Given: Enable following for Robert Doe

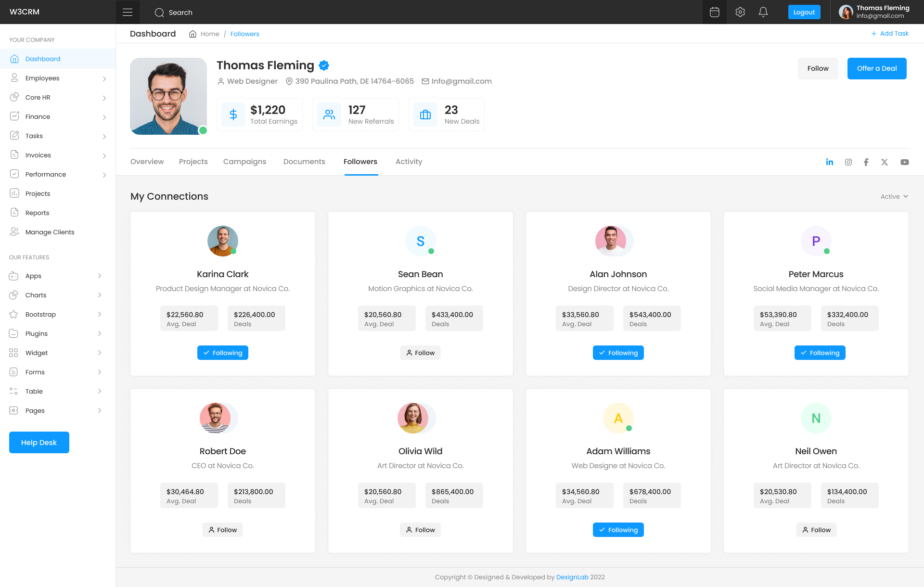Looking at the screenshot, I should tap(222, 530).
